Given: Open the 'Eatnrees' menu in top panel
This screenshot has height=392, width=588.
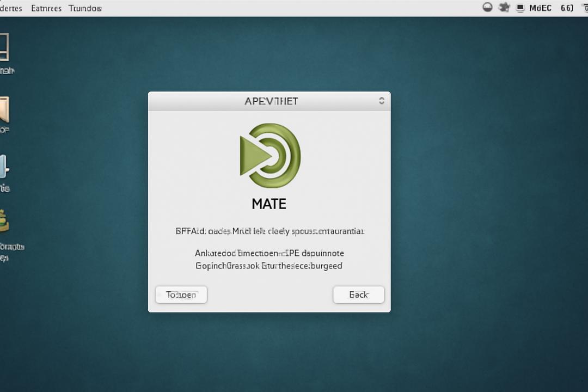Looking at the screenshot, I should pos(46,8).
